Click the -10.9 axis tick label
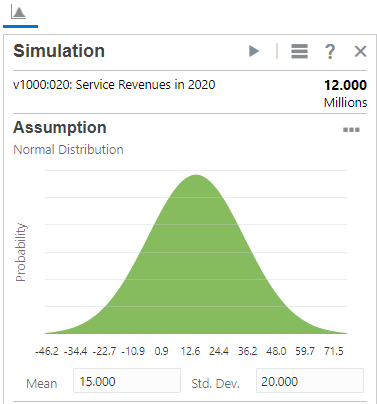377x404 pixels. [x=133, y=351]
